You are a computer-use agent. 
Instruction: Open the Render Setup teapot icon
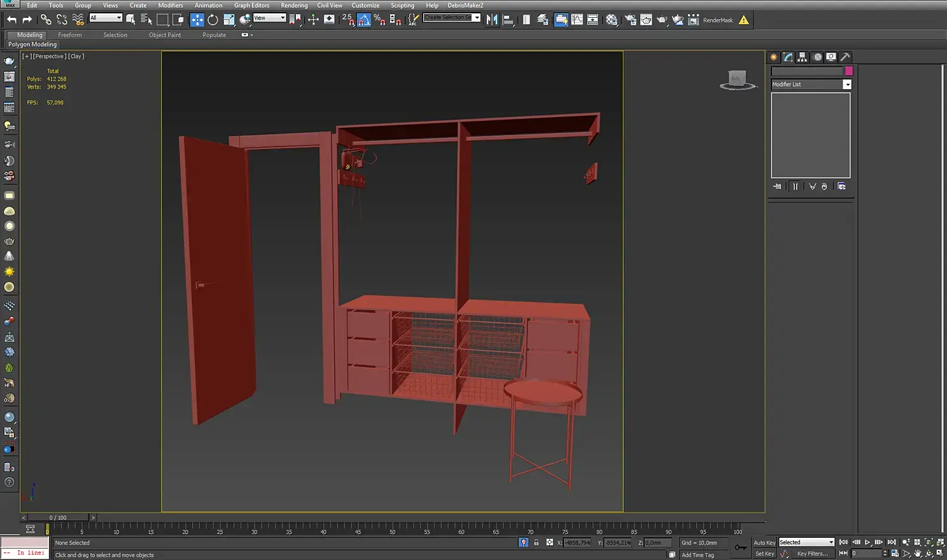coord(630,20)
